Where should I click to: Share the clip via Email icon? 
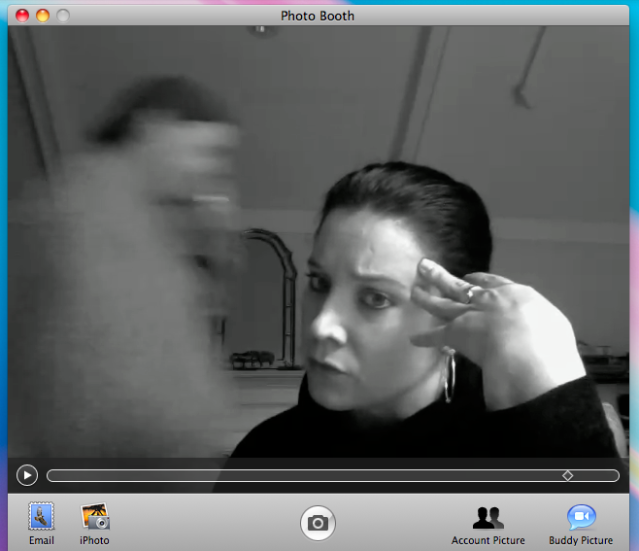click(x=41, y=523)
